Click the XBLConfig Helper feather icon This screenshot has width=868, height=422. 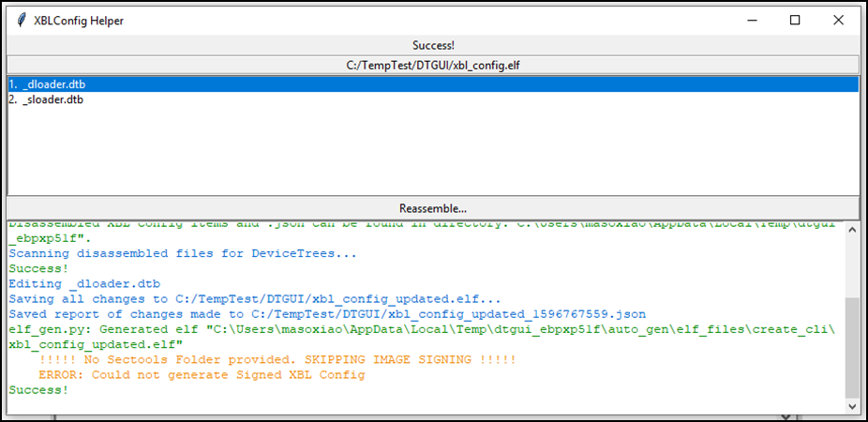(x=21, y=21)
